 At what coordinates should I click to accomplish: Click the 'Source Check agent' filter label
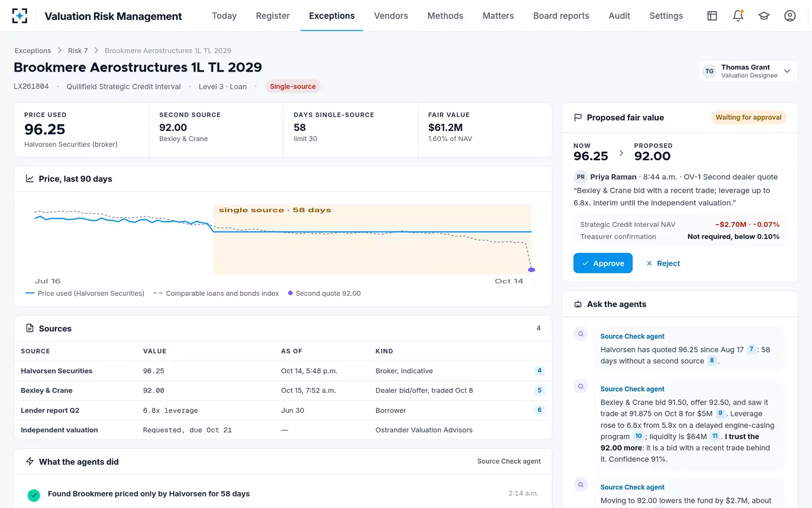[x=509, y=461]
